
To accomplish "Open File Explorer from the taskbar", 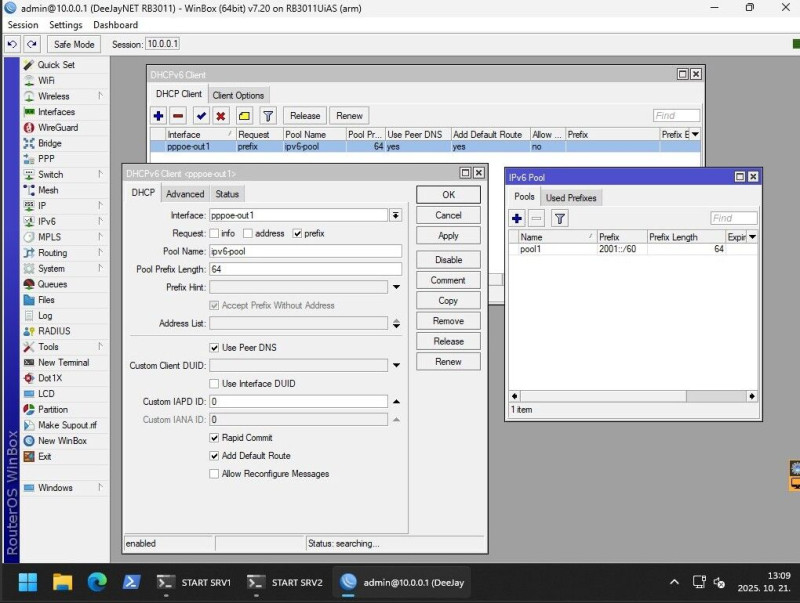I will (x=62, y=582).
